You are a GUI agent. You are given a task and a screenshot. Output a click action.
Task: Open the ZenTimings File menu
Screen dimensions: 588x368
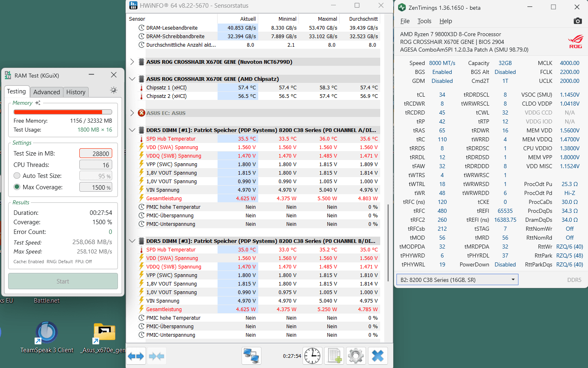(405, 21)
